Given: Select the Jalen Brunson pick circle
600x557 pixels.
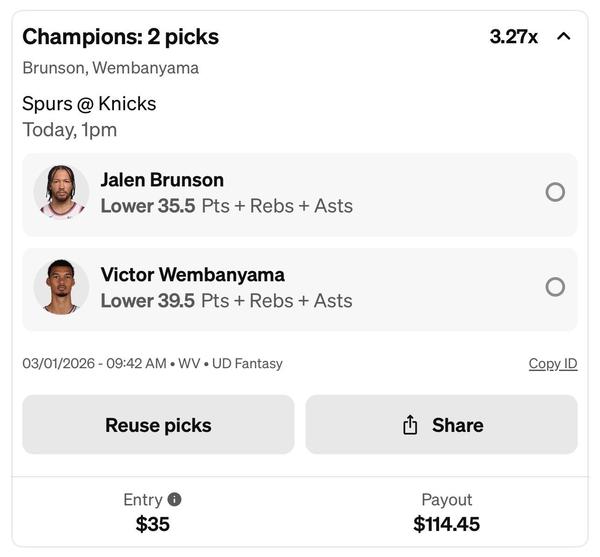Looking at the screenshot, I should click(555, 192).
